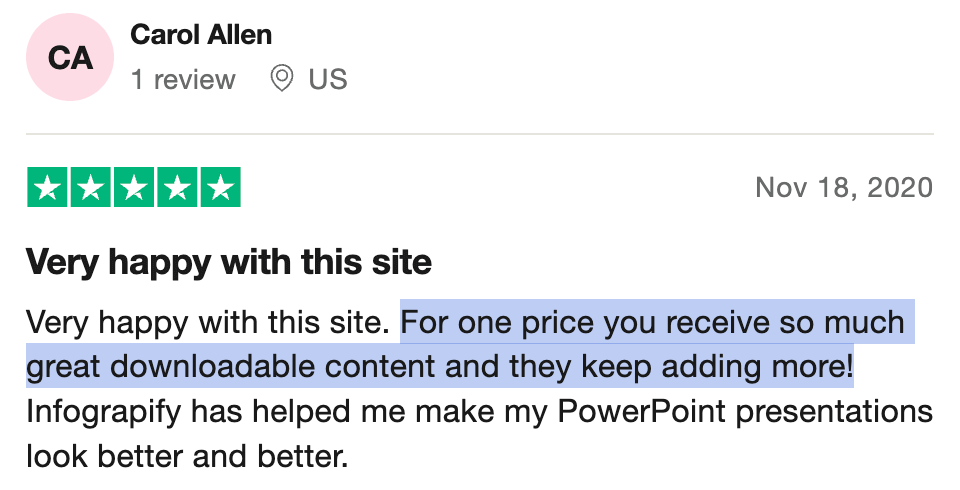Image resolution: width=960 pixels, height=490 pixels.
Task: Click the first green star
Action: click(x=48, y=187)
